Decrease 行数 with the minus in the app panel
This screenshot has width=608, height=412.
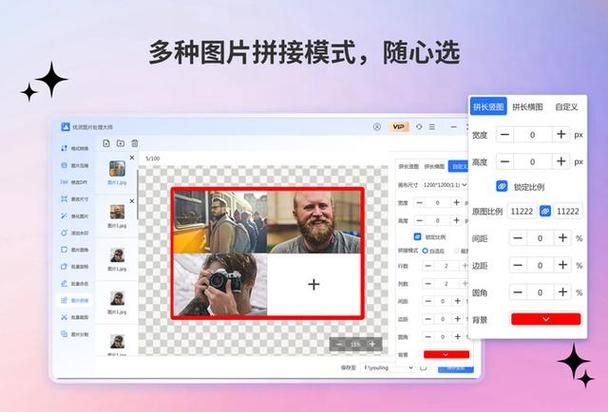click(428, 266)
